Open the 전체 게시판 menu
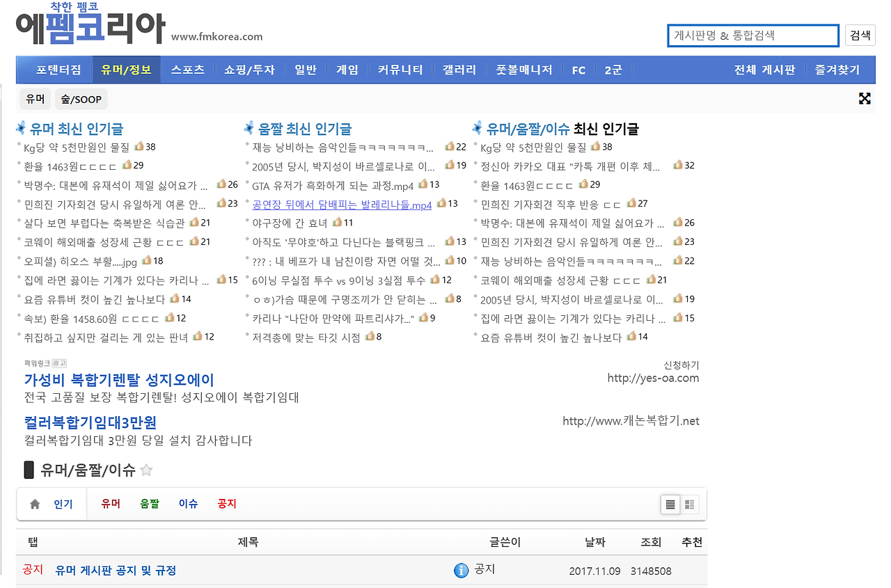 tap(764, 70)
